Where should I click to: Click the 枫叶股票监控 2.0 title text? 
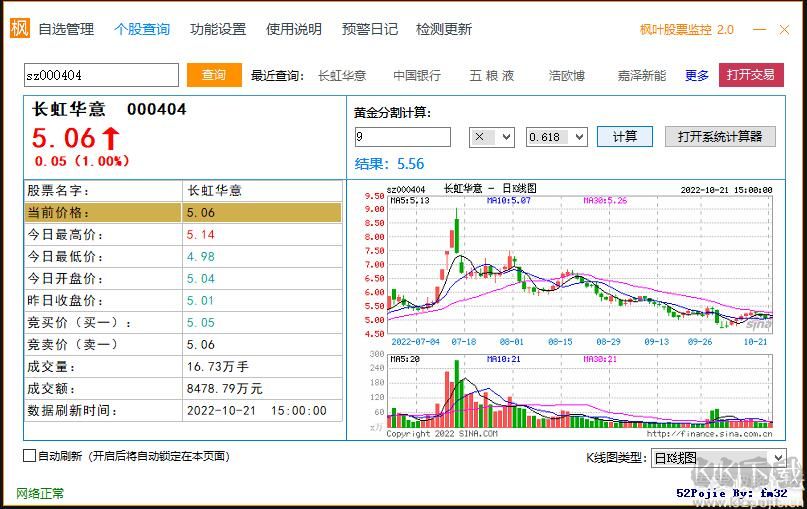[x=687, y=29]
